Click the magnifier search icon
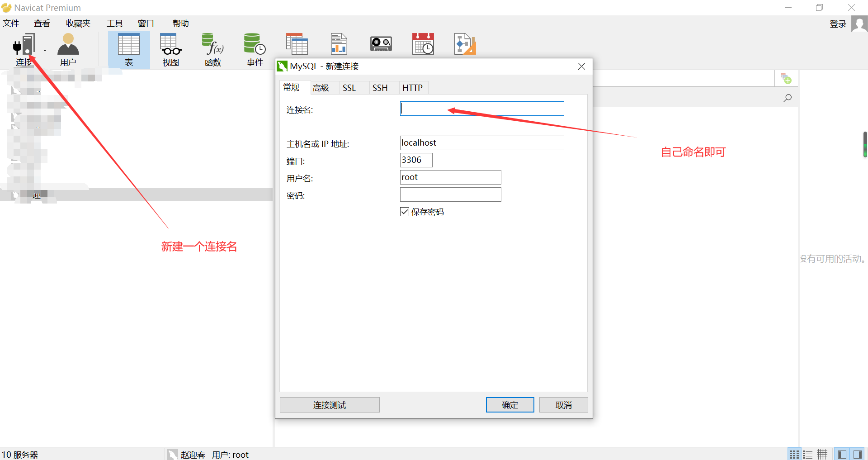Viewport: 868px width, 460px height. pos(788,98)
